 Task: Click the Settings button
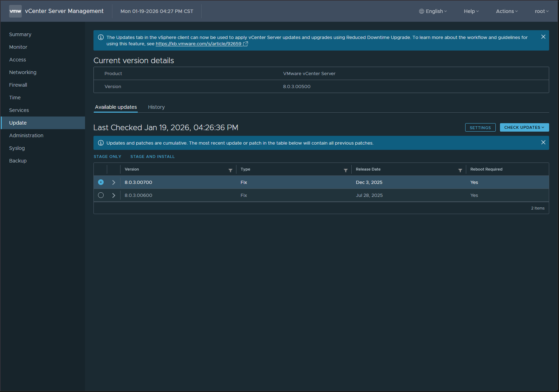[480, 127]
